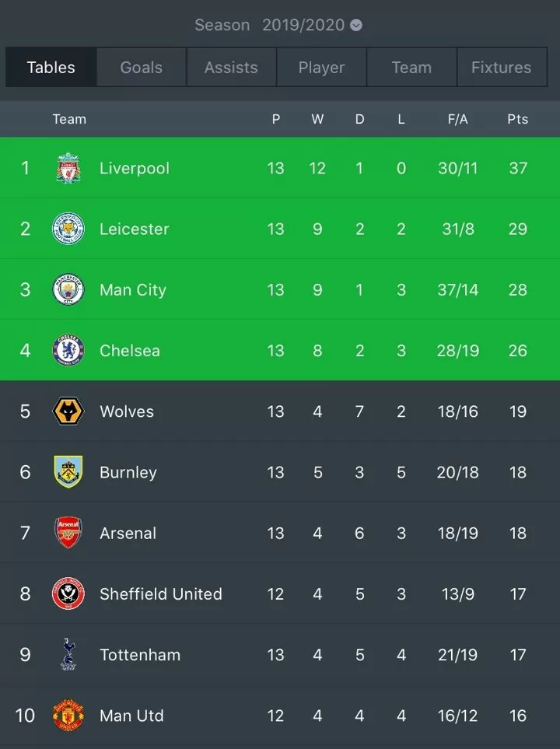This screenshot has width=560, height=749.
Task: Select the Man City badge icon
Action: click(68, 289)
